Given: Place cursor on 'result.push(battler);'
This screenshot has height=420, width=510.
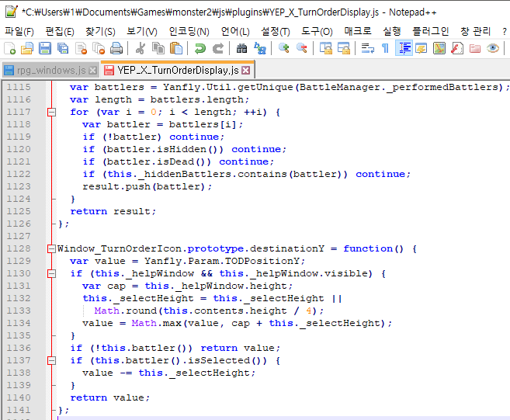Looking at the screenshot, I should point(147,187).
